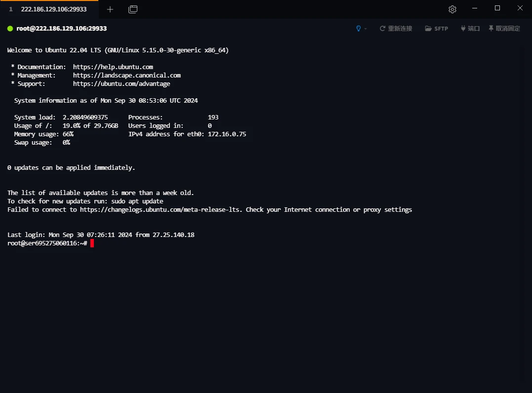This screenshot has width=532, height=393.
Task: Open a new tab with the plus icon
Action: [x=110, y=9]
